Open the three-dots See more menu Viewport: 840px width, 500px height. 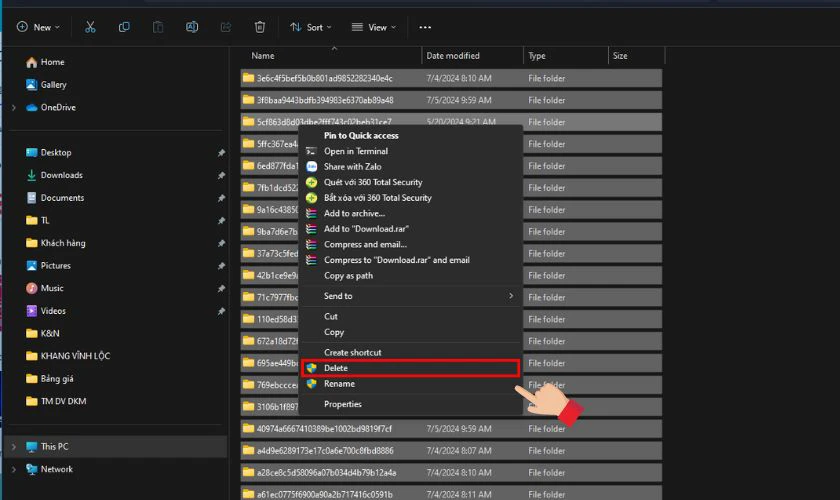tap(425, 27)
